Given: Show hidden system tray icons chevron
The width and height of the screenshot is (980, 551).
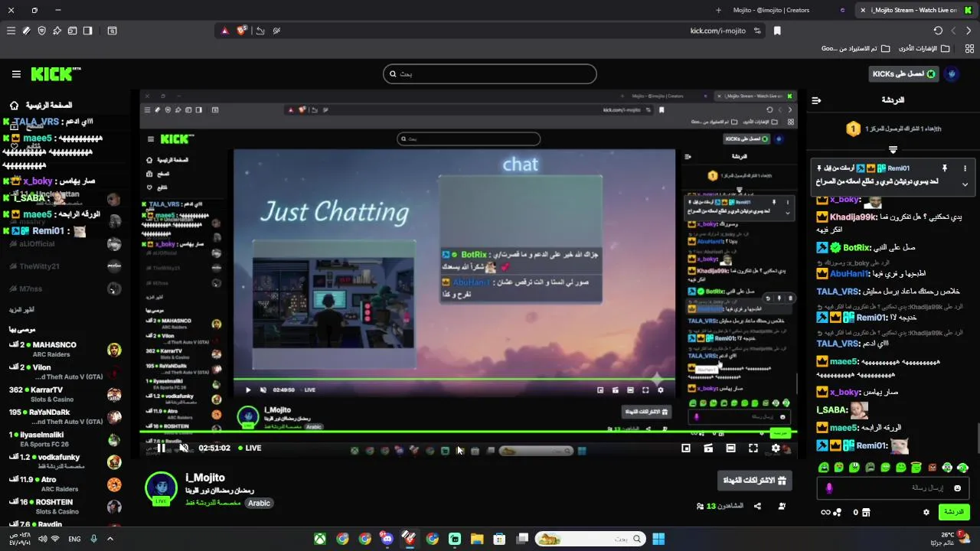Looking at the screenshot, I should pos(110,539).
